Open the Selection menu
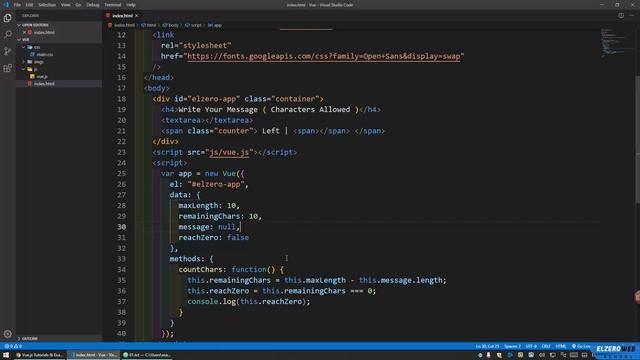The height and width of the screenshot is (360, 640). click(x=47, y=5)
